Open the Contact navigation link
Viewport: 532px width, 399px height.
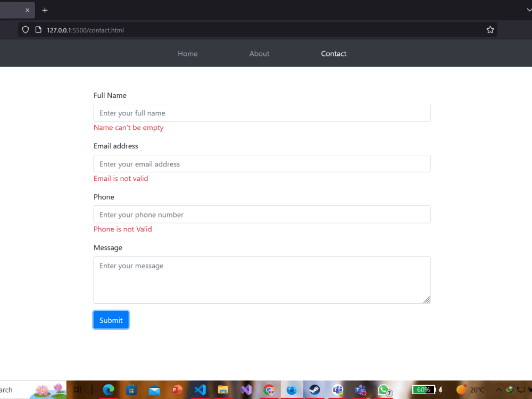point(334,54)
